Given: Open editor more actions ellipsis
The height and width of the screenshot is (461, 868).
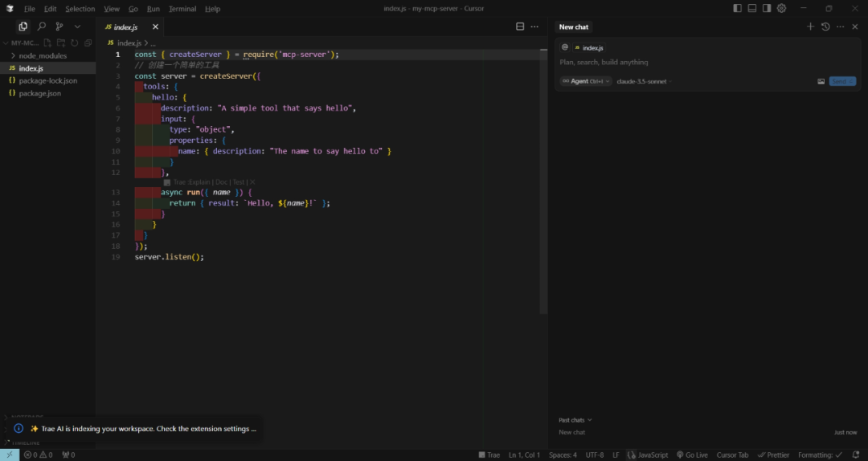Looking at the screenshot, I should click(x=534, y=27).
